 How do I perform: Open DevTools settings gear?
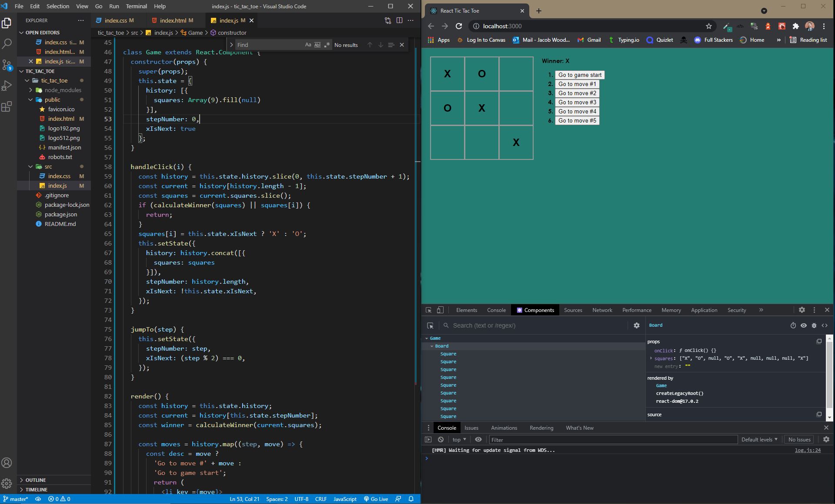point(802,310)
